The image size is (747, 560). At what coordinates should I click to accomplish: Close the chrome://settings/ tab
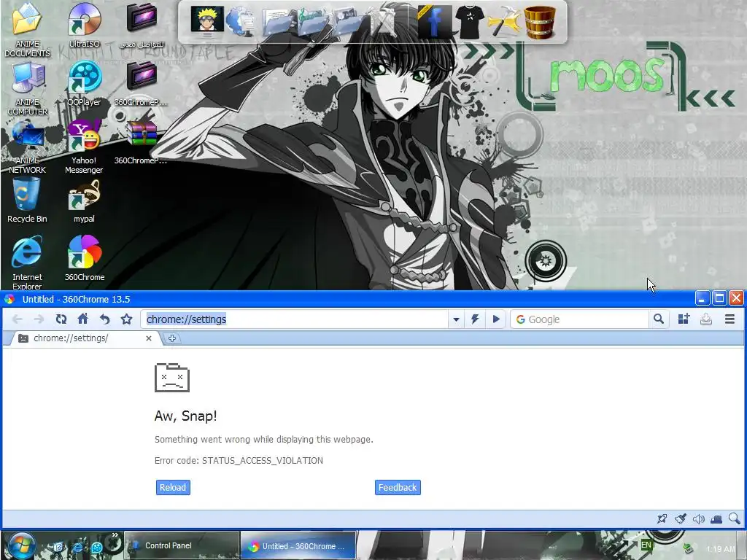coord(149,338)
